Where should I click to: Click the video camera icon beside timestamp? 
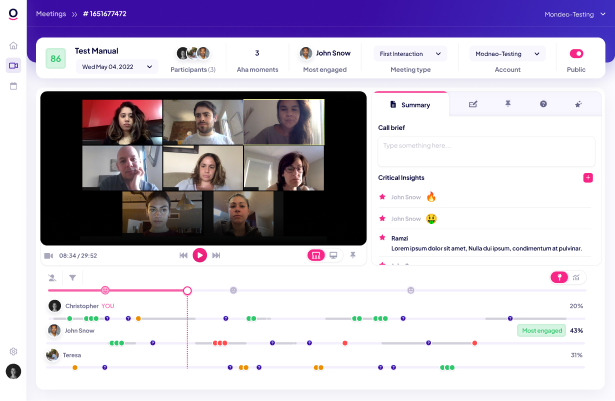48,256
